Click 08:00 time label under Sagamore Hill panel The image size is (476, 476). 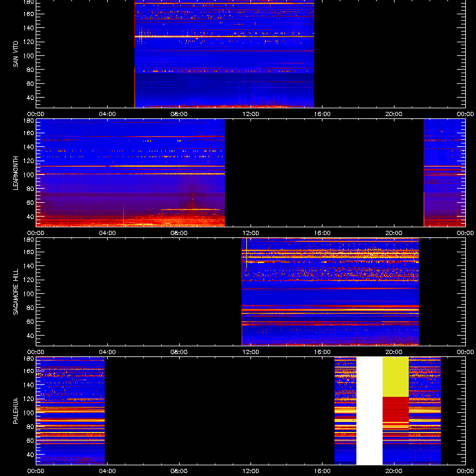179,352
